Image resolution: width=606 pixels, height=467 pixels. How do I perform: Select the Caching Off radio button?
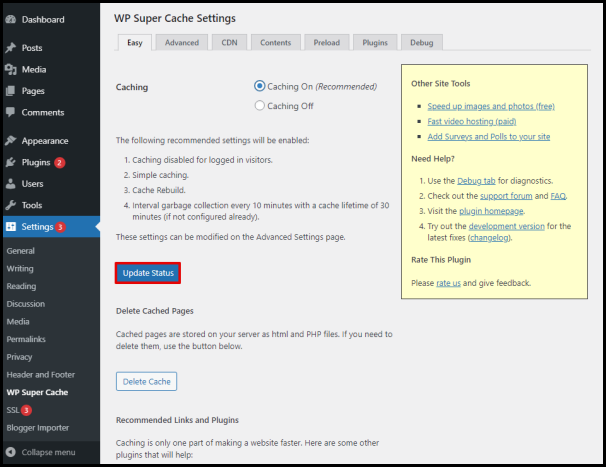click(x=260, y=105)
